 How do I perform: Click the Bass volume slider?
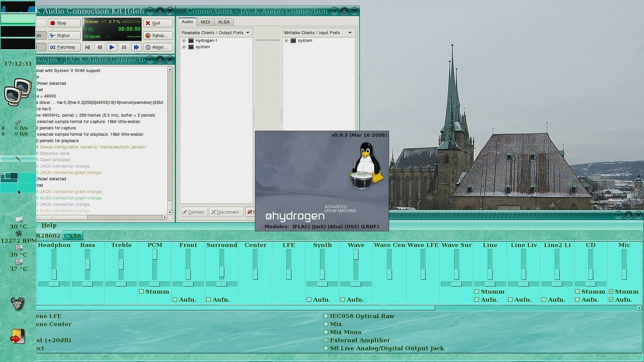pyautogui.click(x=88, y=264)
